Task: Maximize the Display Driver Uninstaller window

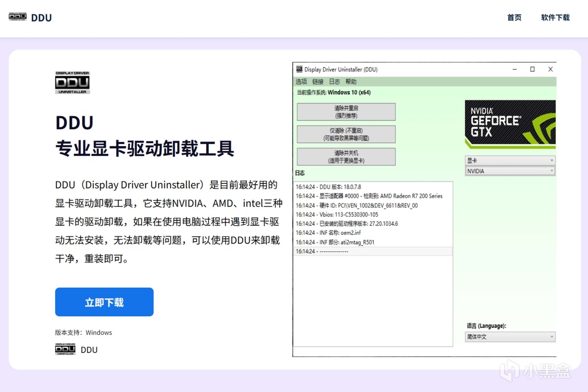Action: 532,69
